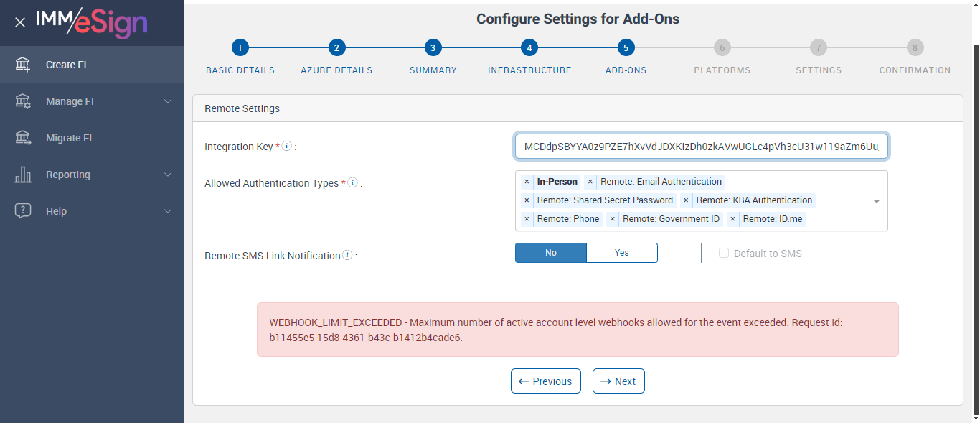Viewport: 980px width, 423px height.
Task: Click the Previous button
Action: (545, 381)
